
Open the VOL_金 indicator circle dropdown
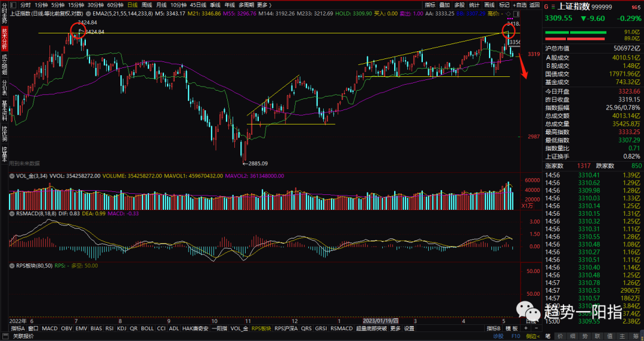pyautogui.click(x=12, y=176)
